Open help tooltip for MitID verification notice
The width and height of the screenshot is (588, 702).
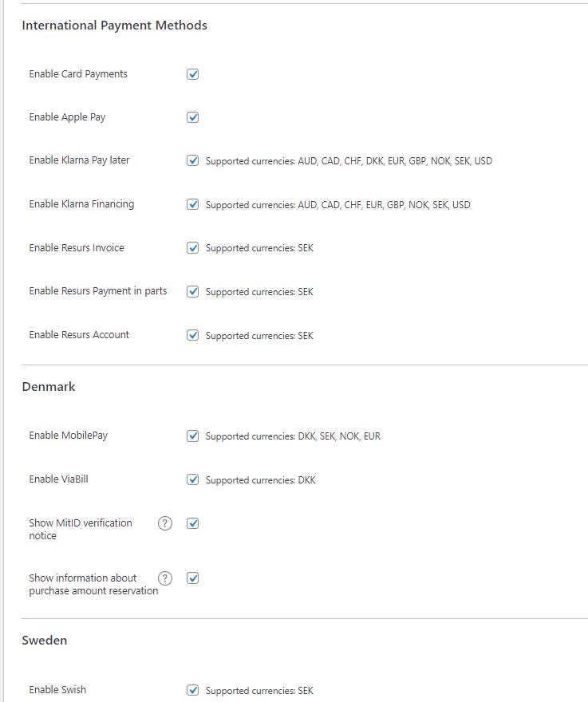165,523
